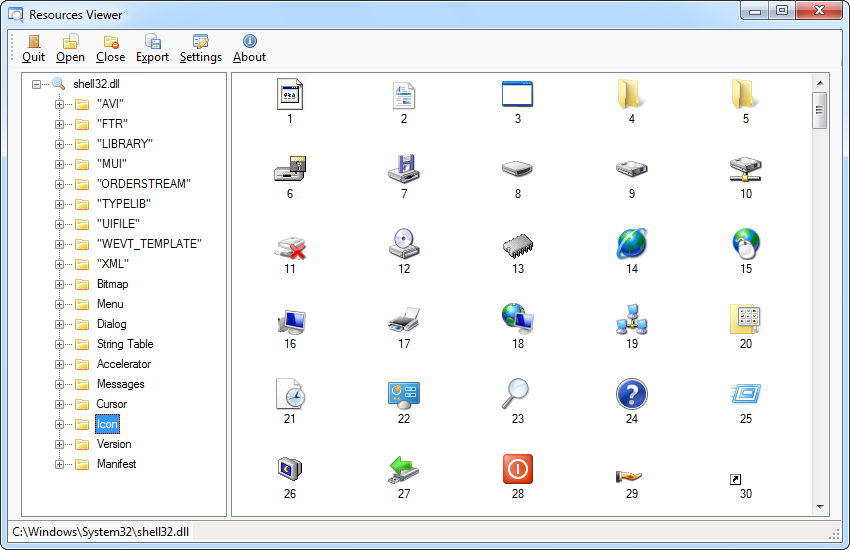The height and width of the screenshot is (550, 850).
Task: Select the String Table tree item
Action: click(x=125, y=344)
